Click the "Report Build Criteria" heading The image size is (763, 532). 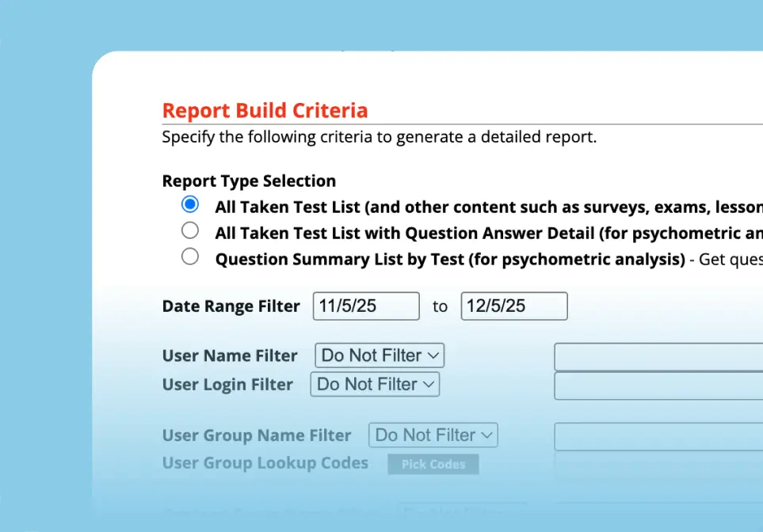pos(265,110)
